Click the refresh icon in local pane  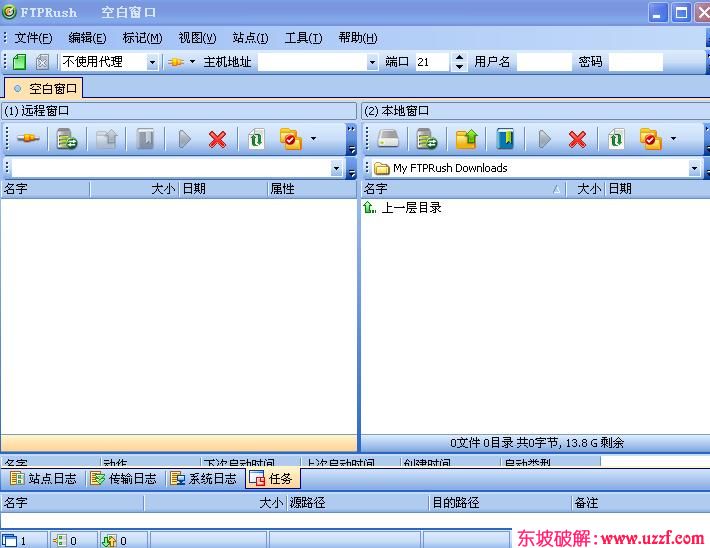pyautogui.click(x=616, y=139)
